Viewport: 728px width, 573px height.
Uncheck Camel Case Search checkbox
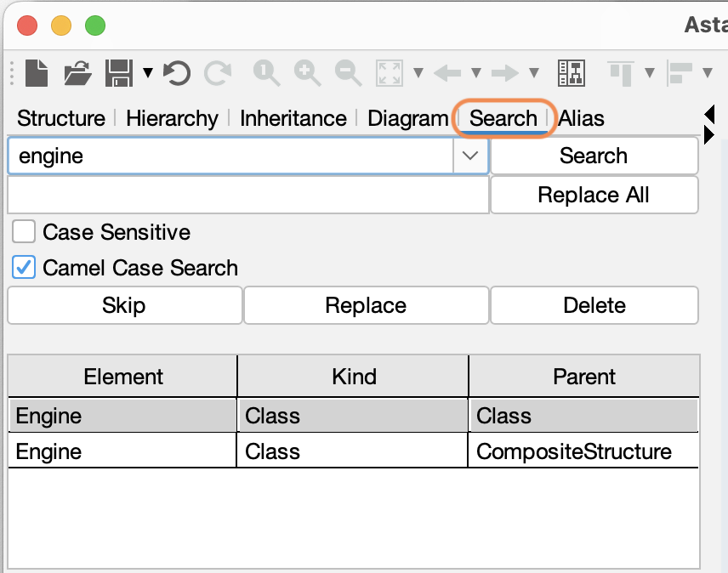(x=24, y=267)
